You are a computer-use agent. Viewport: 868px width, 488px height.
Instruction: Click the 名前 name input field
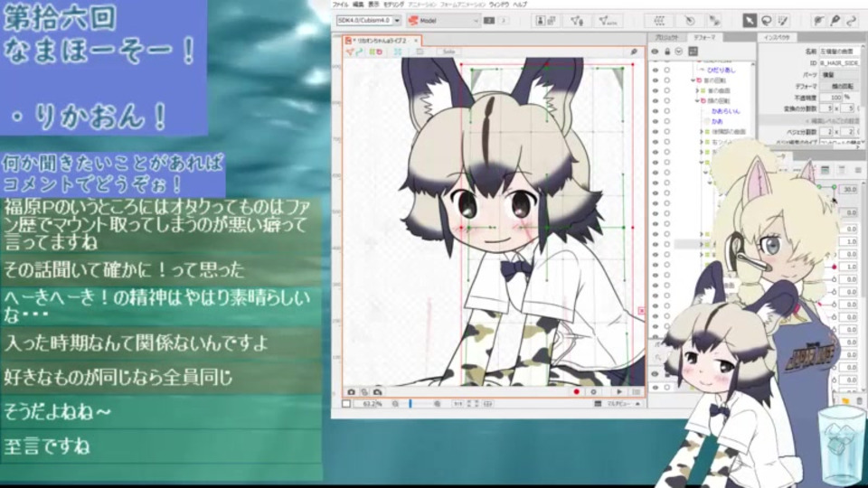(839, 51)
